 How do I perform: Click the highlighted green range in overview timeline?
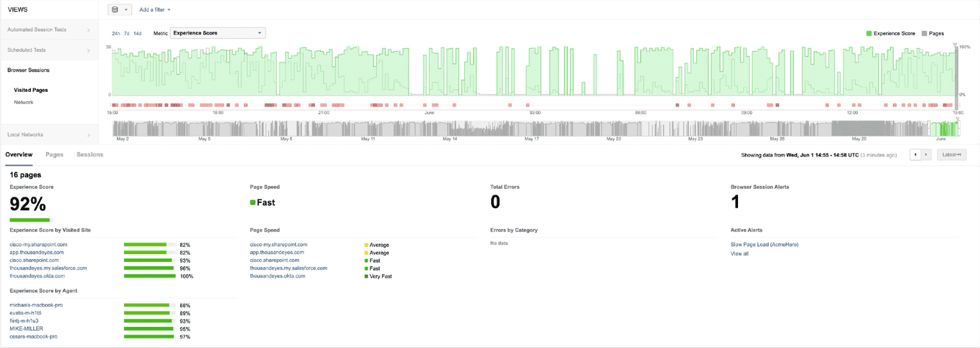(x=942, y=128)
